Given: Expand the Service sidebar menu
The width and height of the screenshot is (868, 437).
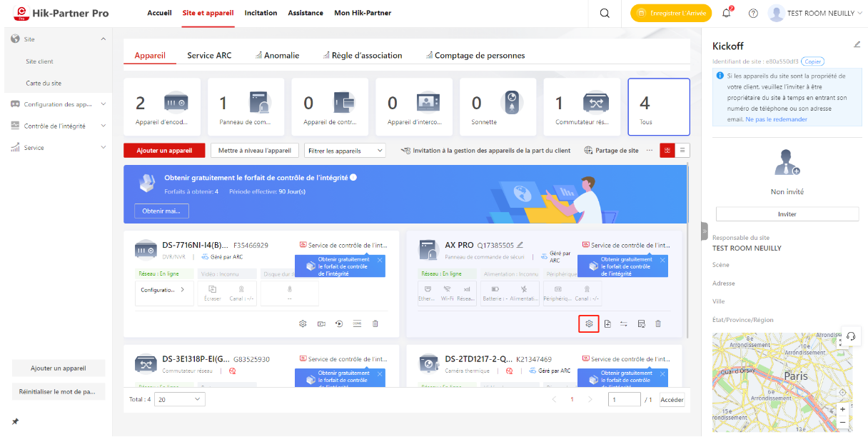Looking at the screenshot, I should pyautogui.click(x=104, y=148).
